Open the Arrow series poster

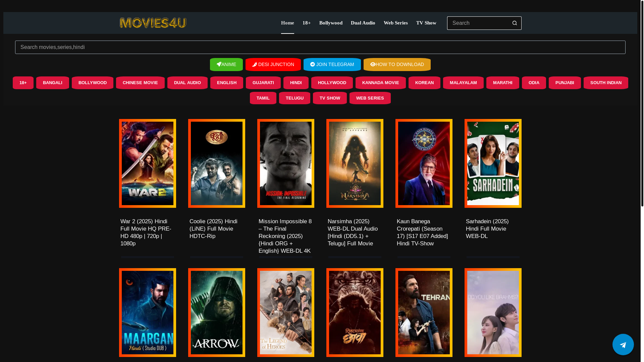point(217,312)
